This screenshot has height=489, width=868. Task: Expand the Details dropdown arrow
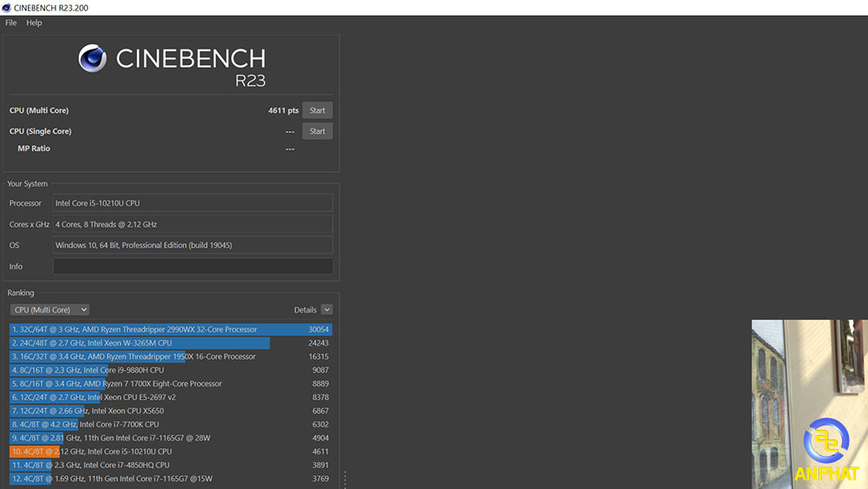click(326, 309)
